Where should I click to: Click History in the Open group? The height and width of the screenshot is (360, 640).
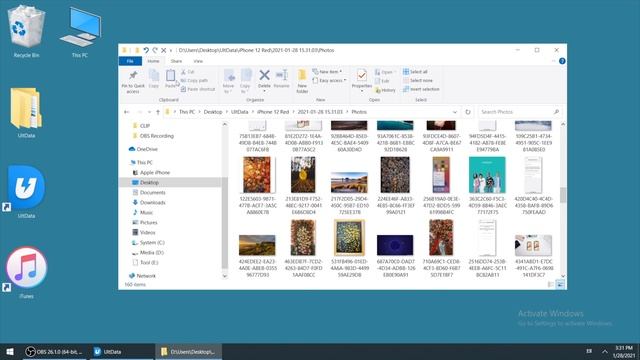pyautogui.click(x=385, y=90)
